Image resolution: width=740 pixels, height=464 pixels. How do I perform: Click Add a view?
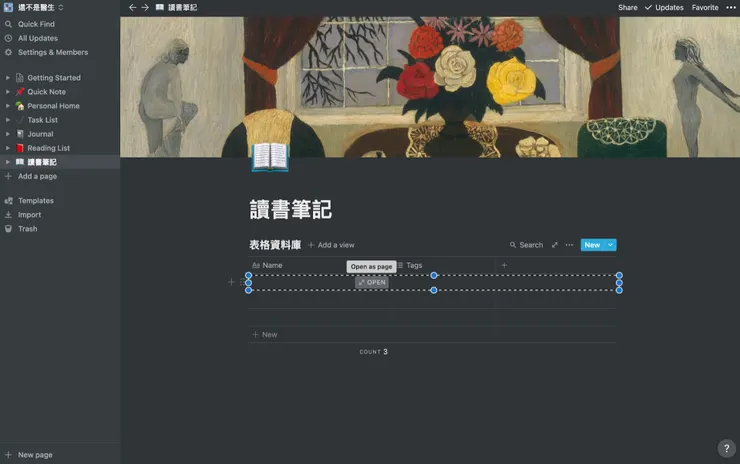click(x=331, y=245)
